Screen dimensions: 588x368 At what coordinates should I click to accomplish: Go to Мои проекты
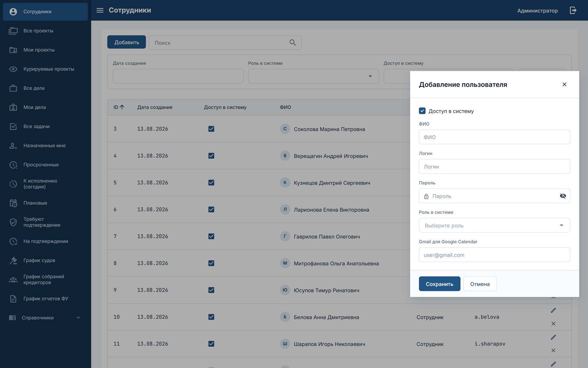(x=45, y=50)
